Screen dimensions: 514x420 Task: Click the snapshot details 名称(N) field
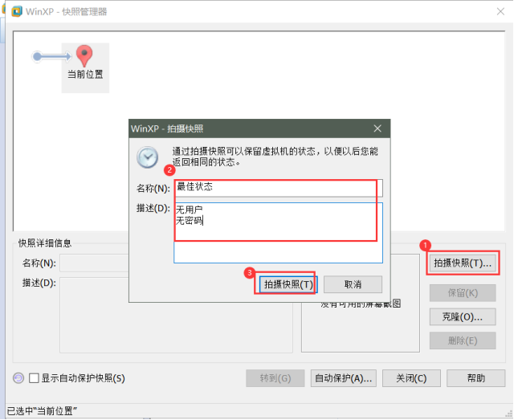[94, 263]
